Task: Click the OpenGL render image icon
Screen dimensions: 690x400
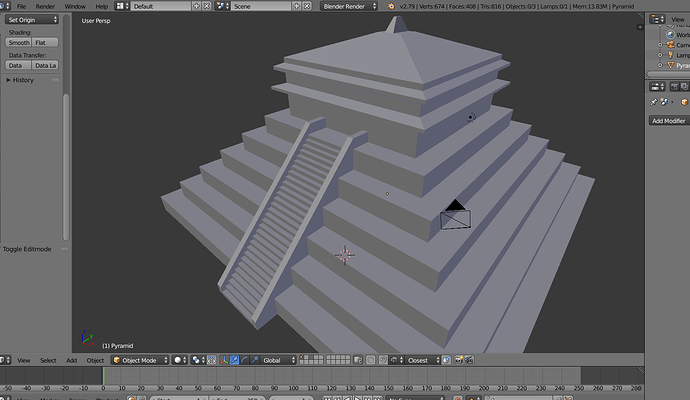Action: 459,360
